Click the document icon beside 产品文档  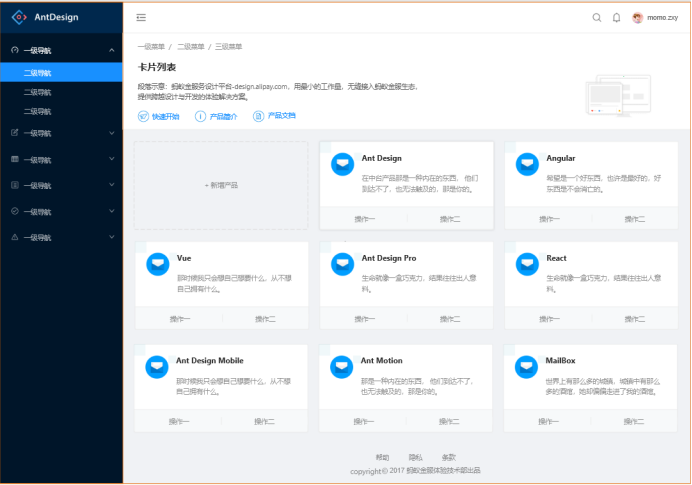tap(258, 116)
